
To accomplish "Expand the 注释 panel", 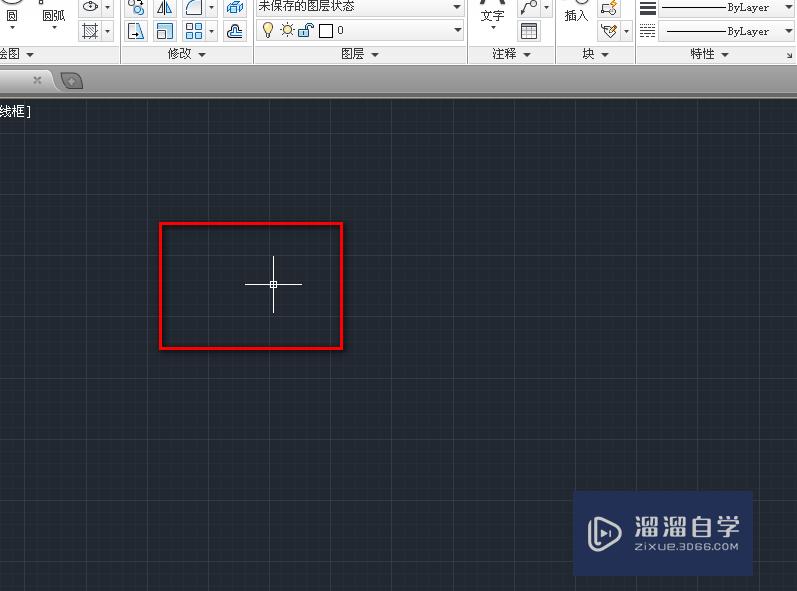I will click(x=511, y=54).
